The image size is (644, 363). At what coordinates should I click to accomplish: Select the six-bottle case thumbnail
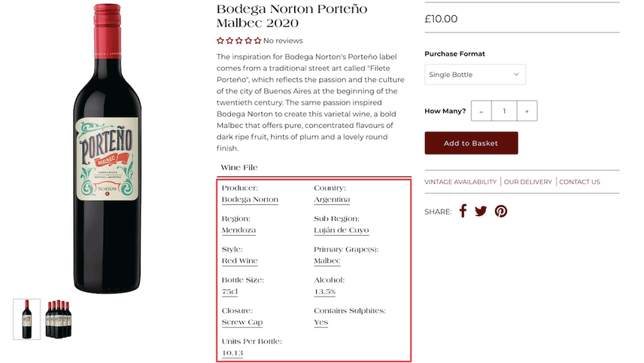click(x=59, y=319)
